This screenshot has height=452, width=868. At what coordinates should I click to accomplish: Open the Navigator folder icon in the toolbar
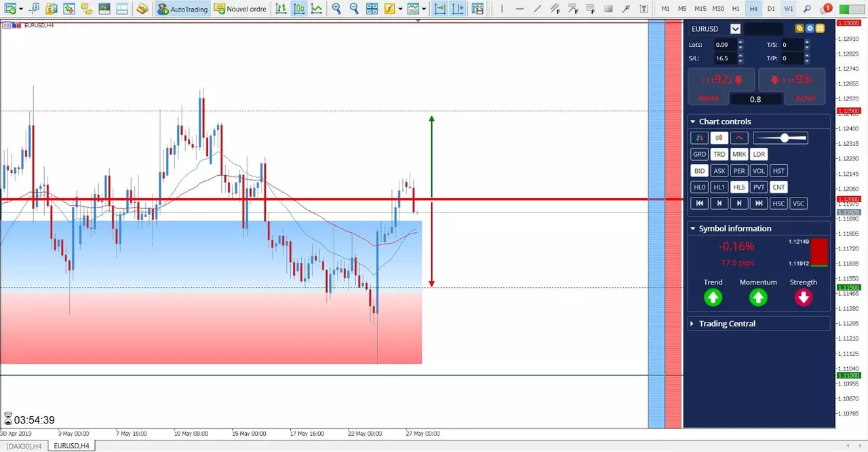pyautogui.click(x=86, y=9)
